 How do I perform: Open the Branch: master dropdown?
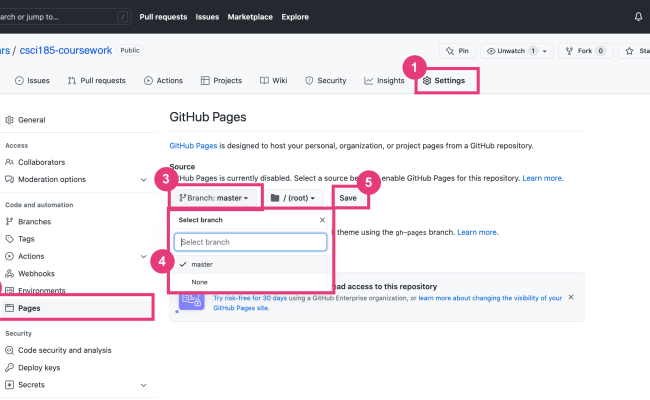[214, 198]
